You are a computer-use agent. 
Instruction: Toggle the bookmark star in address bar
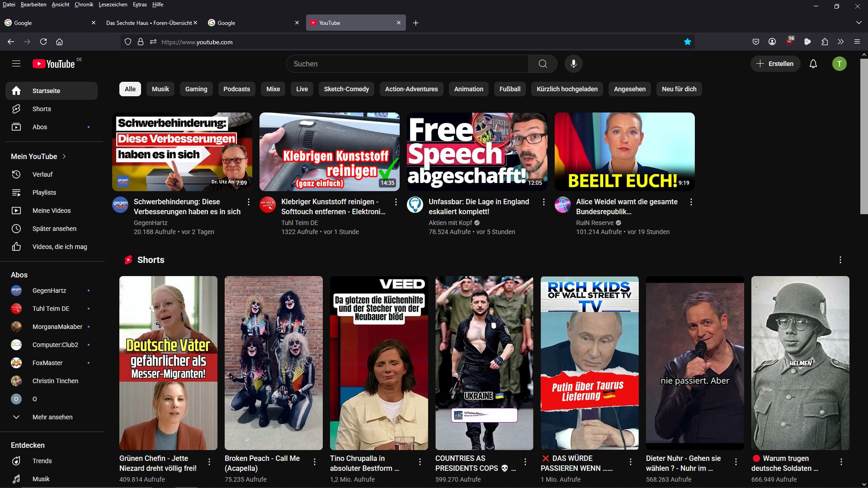(x=687, y=42)
